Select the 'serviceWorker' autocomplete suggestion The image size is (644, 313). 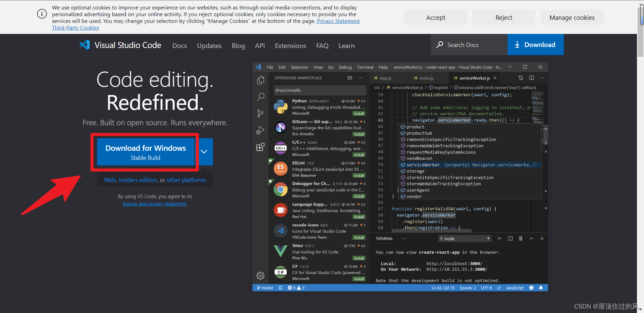click(470, 165)
